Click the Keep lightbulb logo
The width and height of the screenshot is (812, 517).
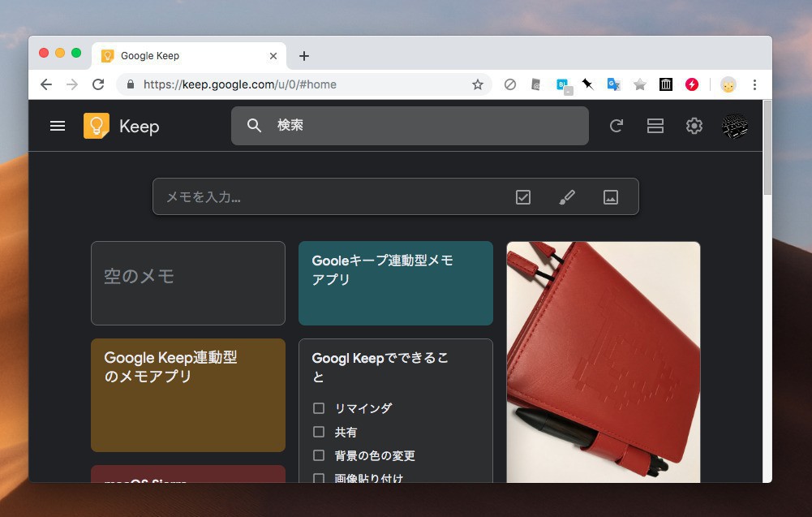[97, 126]
